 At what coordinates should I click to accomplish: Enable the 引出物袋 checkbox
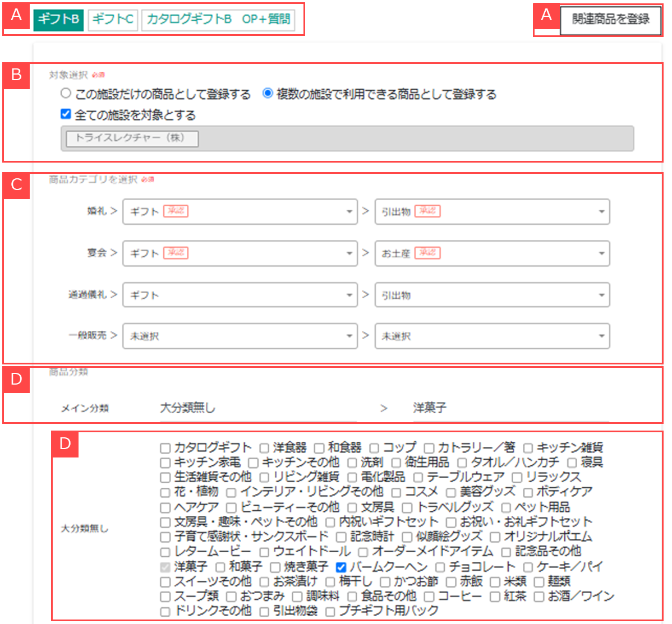(x=264, y=611)
